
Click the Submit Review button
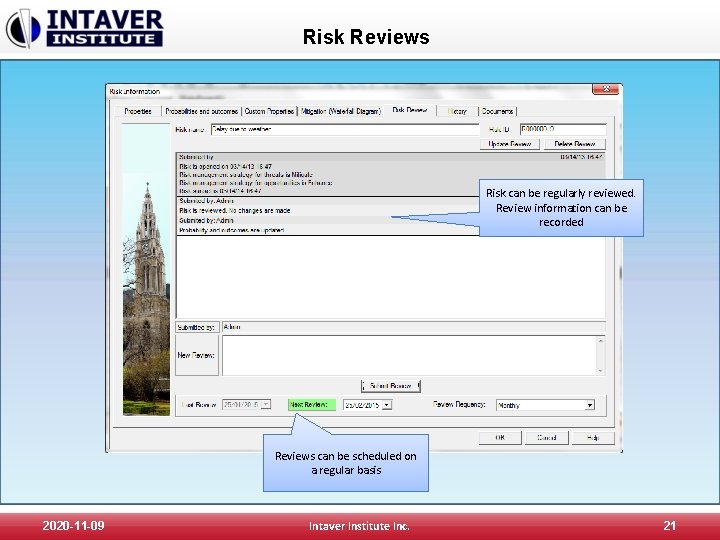coord(390,386)
